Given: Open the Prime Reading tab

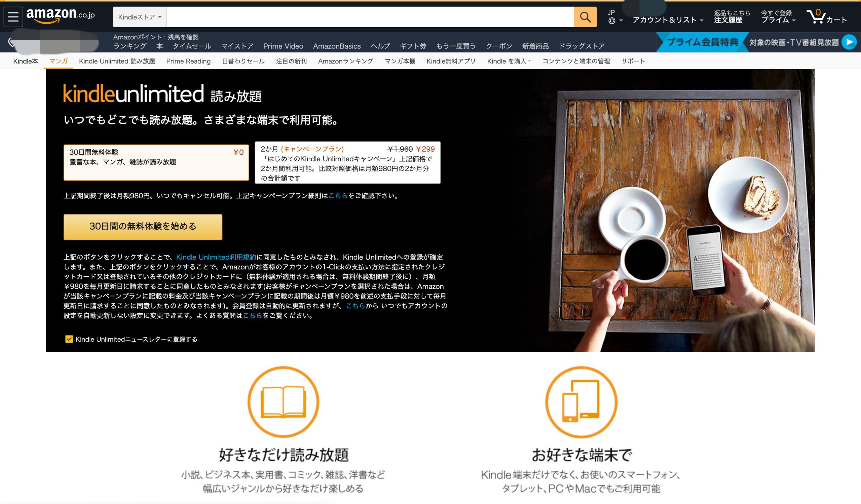Looking at the screenshot, I should coord(188,61).
